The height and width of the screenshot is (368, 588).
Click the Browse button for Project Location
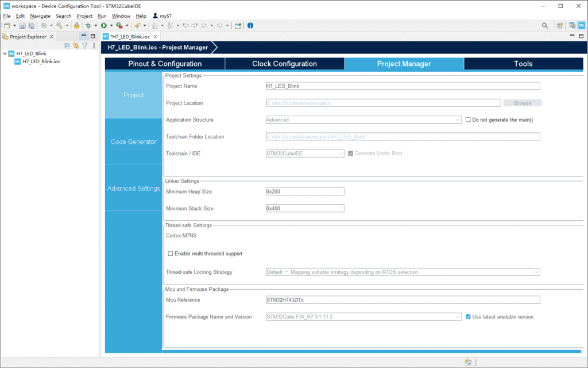pyautogui.click(x=523, y=103)
